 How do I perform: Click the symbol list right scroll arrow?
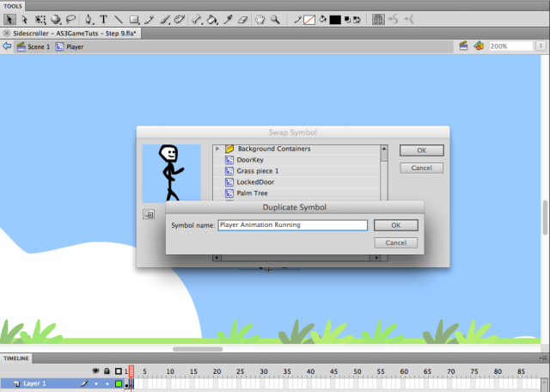tap(376, 258)
